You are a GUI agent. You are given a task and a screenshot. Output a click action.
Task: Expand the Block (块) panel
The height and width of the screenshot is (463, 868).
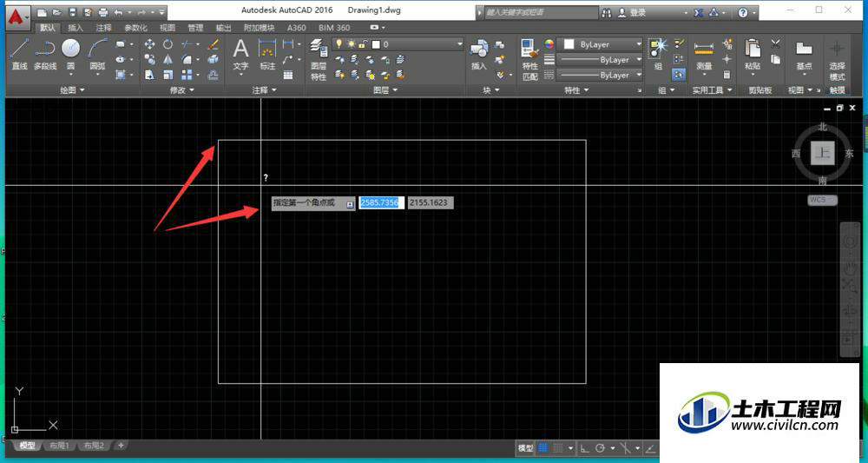[x=490, y=89]
